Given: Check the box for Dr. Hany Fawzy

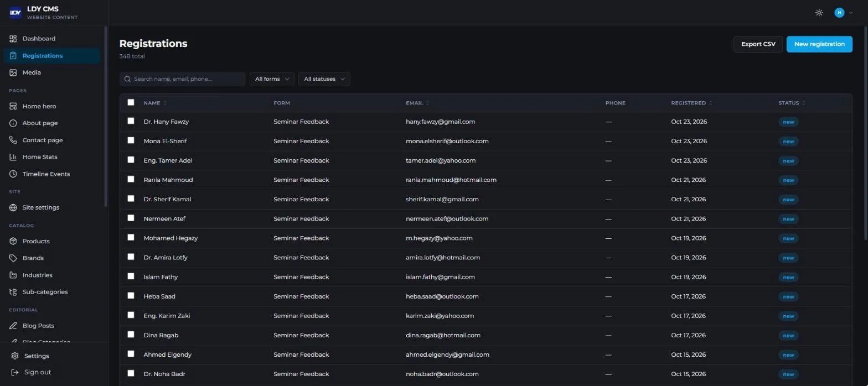Looking at the screenshot, I should coord(131,121).
